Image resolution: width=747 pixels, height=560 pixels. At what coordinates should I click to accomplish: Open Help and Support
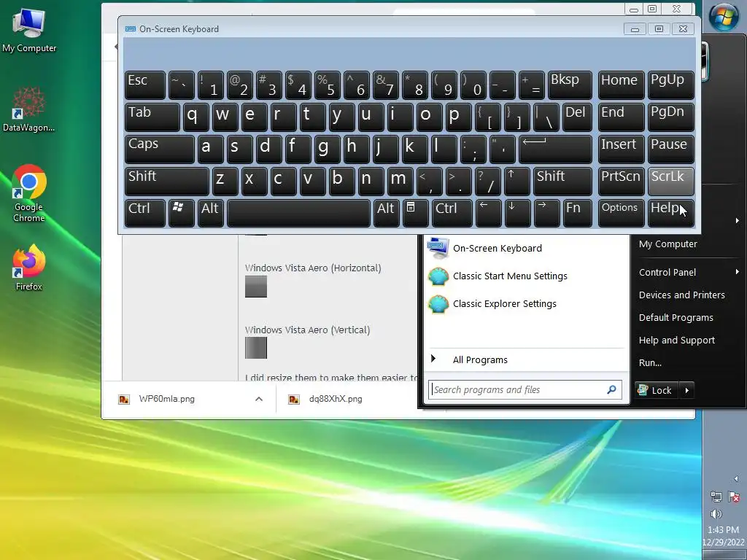pyautogui.click(x=676, y=340)
